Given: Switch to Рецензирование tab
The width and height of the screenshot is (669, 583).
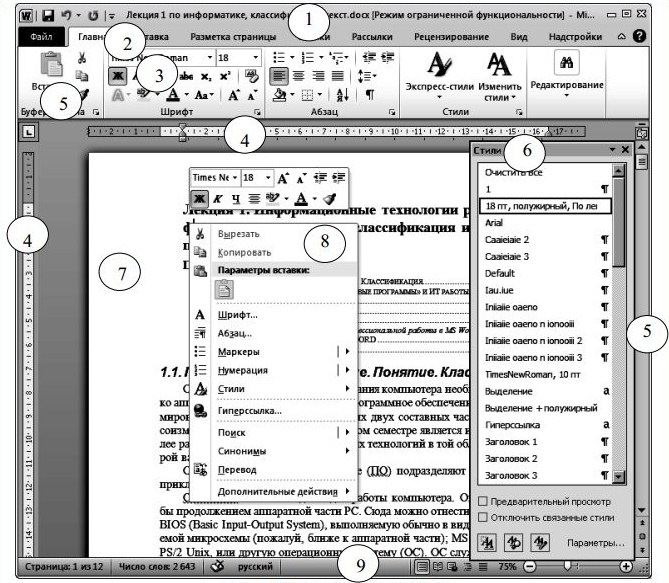Looking at the screenshot, I should (451, 37).
